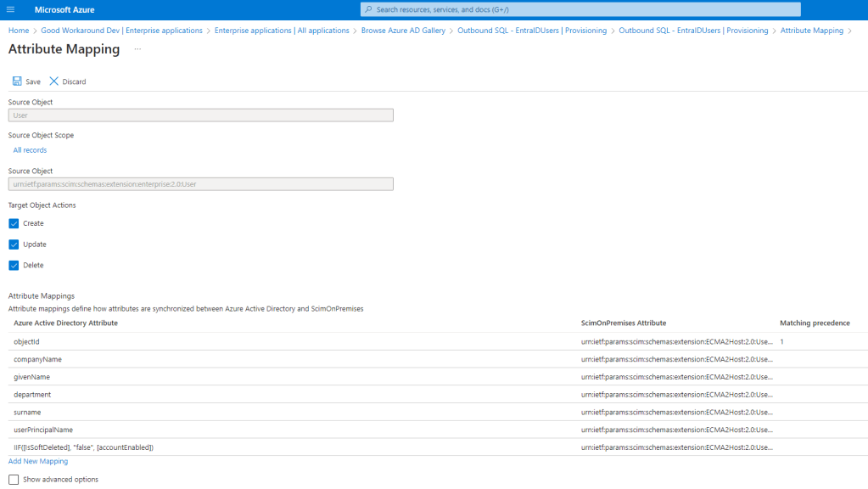868x489 pixels.
Task: Uncheck the Create target action
Action: [14, 223]
